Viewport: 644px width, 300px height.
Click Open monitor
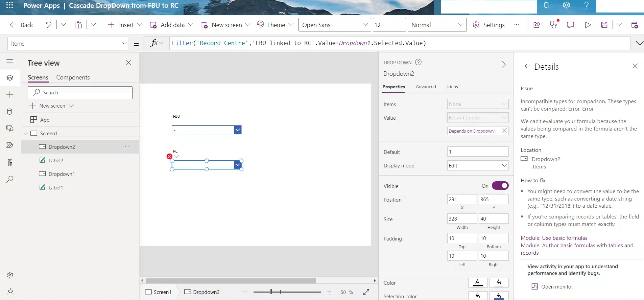(552, 286)
